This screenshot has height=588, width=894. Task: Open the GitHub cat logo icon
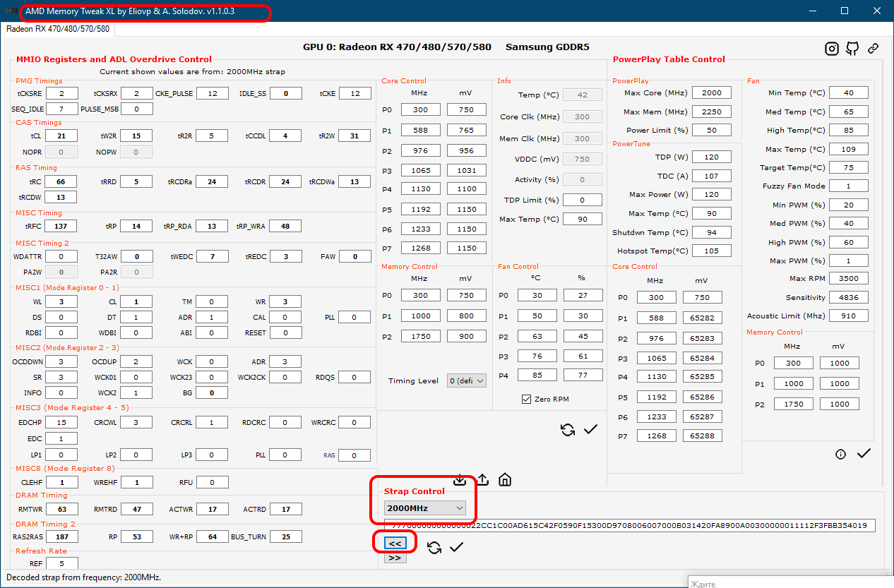click(x=852, y=48)
